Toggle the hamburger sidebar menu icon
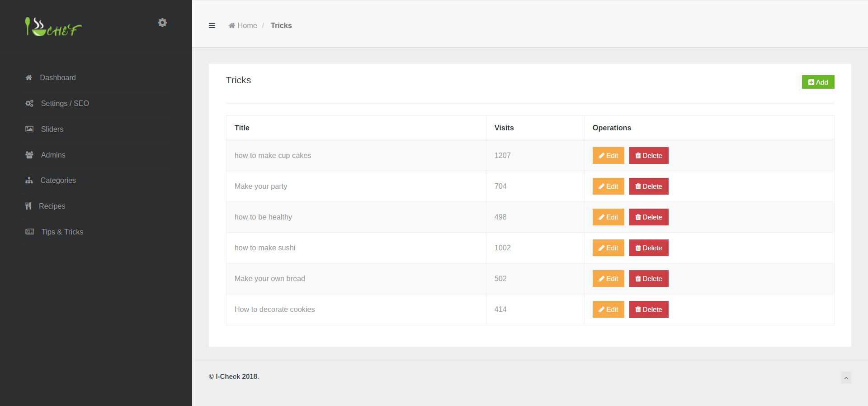This screenshot has width=868, height=406. [x=212, y=26]
